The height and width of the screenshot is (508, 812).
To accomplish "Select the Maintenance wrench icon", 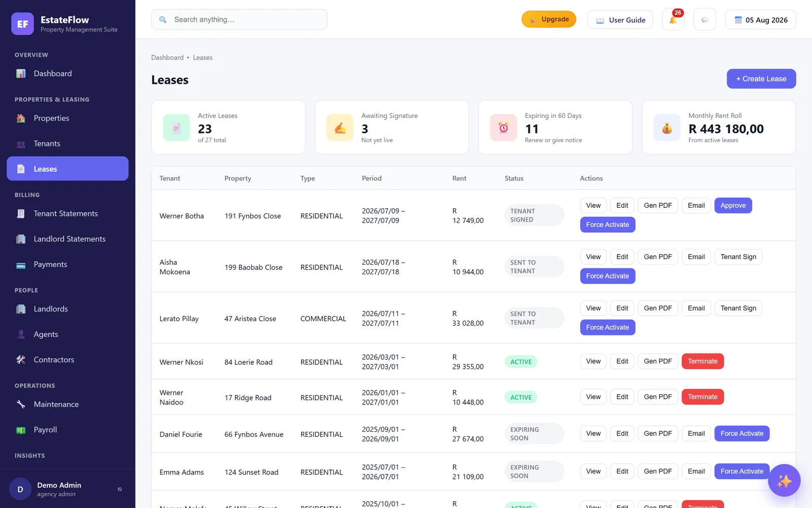I will pyautogui.click(x=21, y=404).
